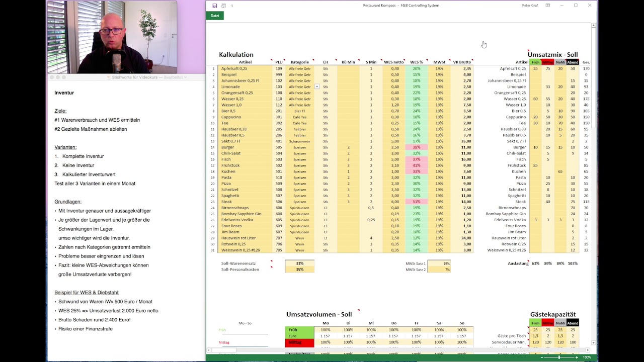Click Beispiel für WES & Diebstahl heading
Image resolution: width=644 pixels, height=362 pixels.
coord(87,293)
